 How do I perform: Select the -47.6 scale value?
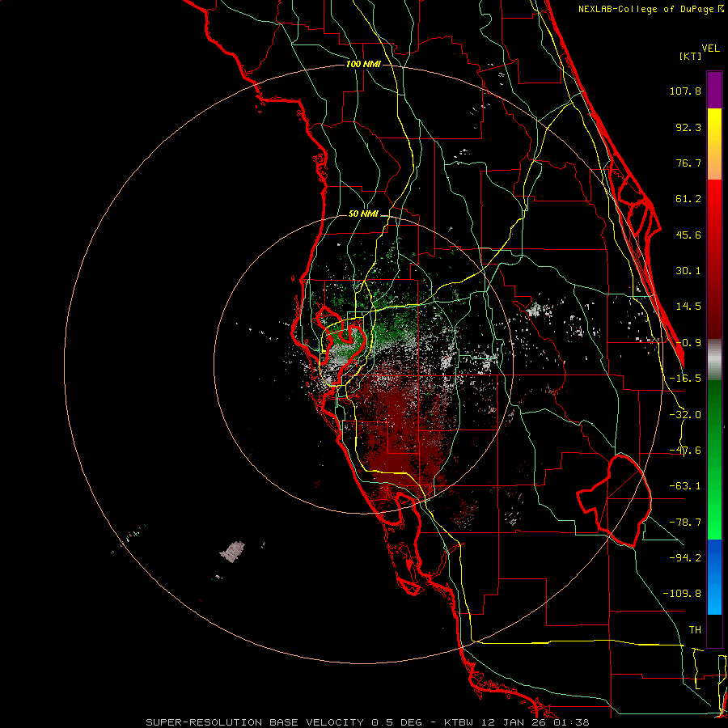pyautogui.click(x=685, y=451)
